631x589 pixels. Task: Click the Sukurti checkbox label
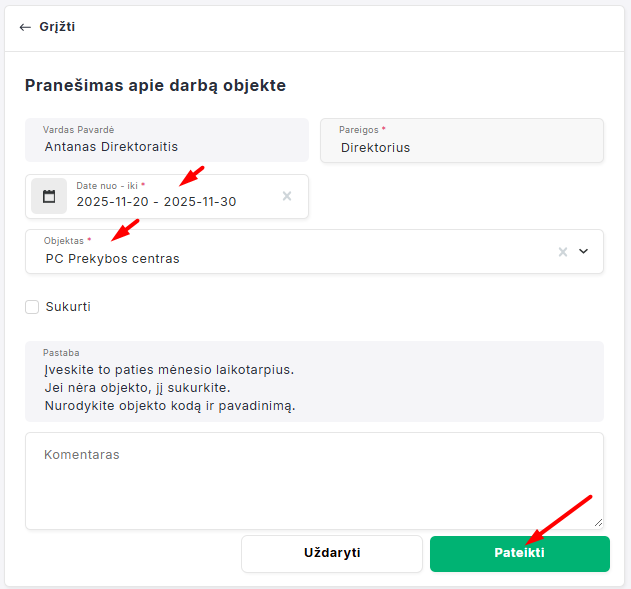click(x=68, y=307)
